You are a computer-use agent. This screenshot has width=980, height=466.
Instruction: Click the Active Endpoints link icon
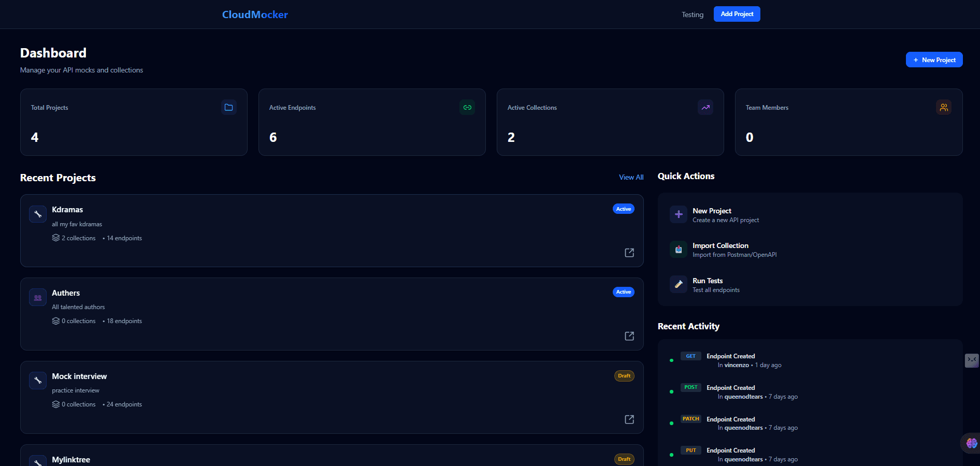pyautogui.click(x=467, y=107)
